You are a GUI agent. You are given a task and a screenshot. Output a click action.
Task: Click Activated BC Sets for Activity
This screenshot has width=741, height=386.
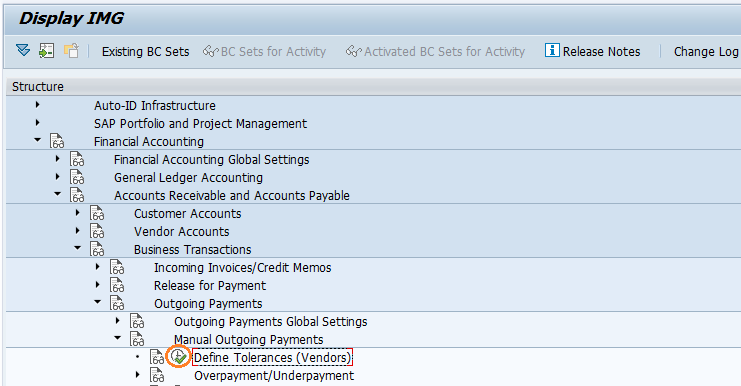[x=436, y=51]
